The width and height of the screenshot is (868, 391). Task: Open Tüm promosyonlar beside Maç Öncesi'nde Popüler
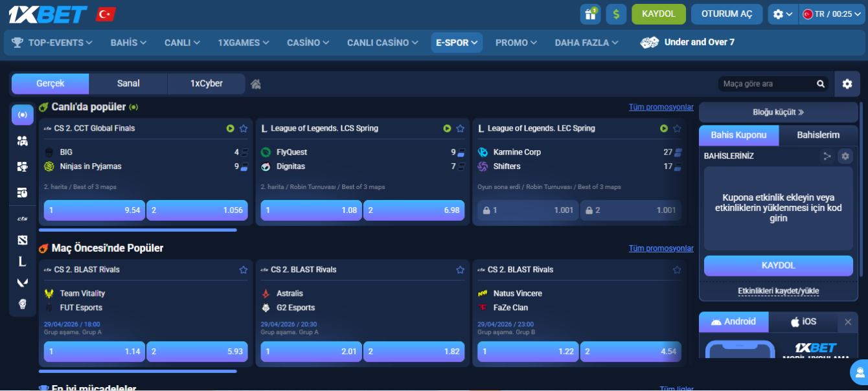click(x=661, y=249)
